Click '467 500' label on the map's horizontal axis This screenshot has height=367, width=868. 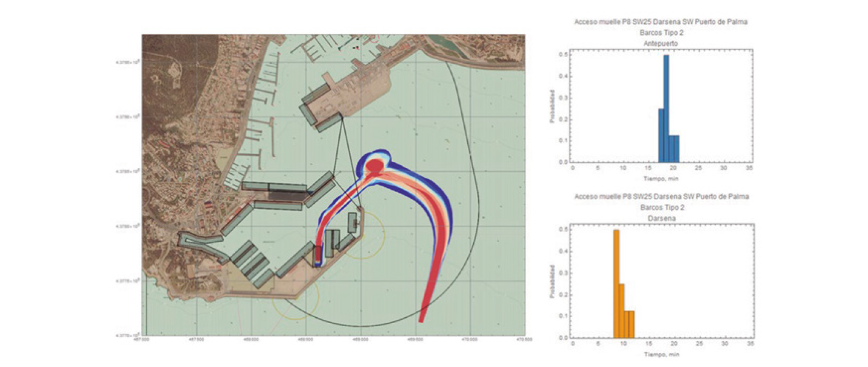coord(196,339)
